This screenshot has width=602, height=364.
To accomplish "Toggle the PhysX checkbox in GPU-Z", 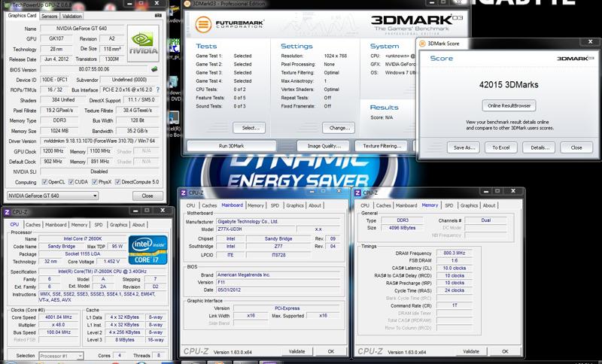I will click(x=95, y=182).
